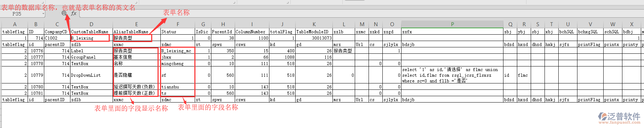
Task: Select the column E header
Action: point(136,24)
